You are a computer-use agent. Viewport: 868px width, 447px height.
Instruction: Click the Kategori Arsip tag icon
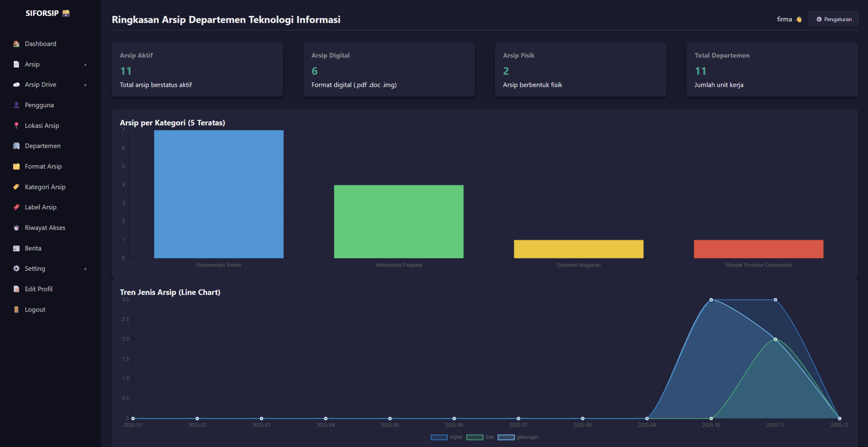16,187
